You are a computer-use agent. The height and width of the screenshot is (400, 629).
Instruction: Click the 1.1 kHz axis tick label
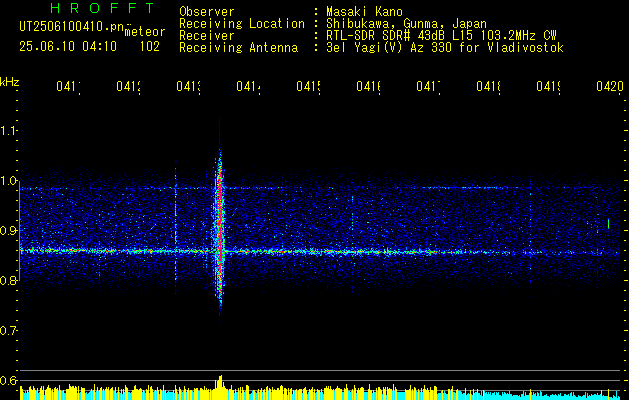click(x=8, y=130)
